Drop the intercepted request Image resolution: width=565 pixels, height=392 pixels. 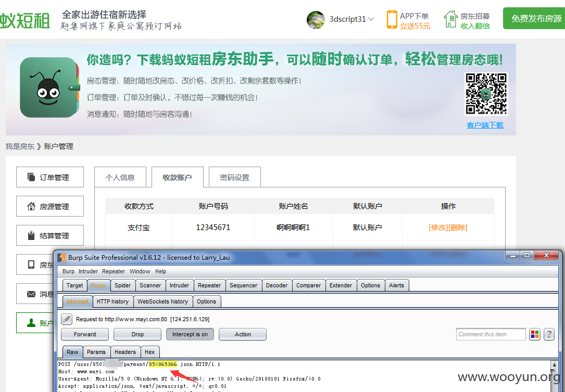(x=137, y=334)
